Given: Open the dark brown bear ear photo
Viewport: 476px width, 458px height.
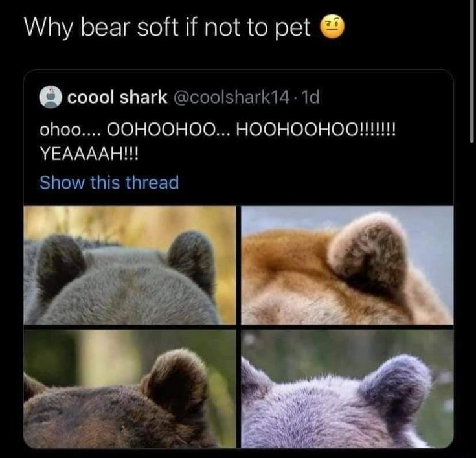Looking at the screenshot, I should 130,389.
